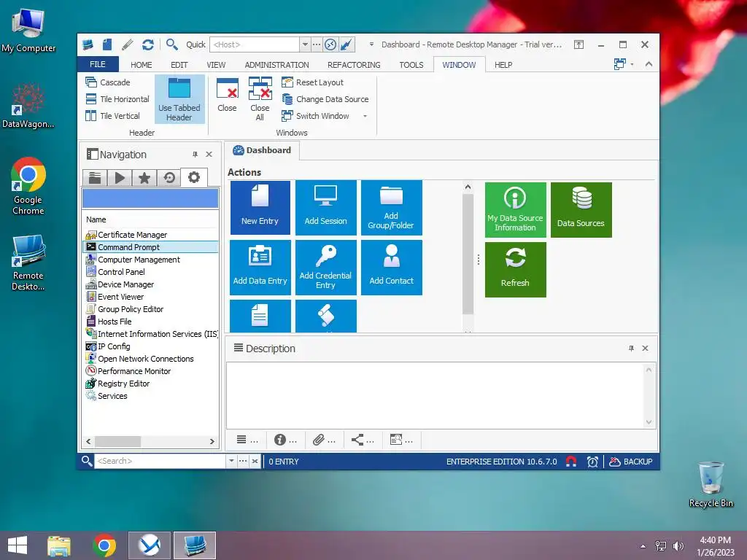Image resolution: width=747 pixels, height=560 pixels.
Task: Click the Description share icon tab
Action: point(363,440)
